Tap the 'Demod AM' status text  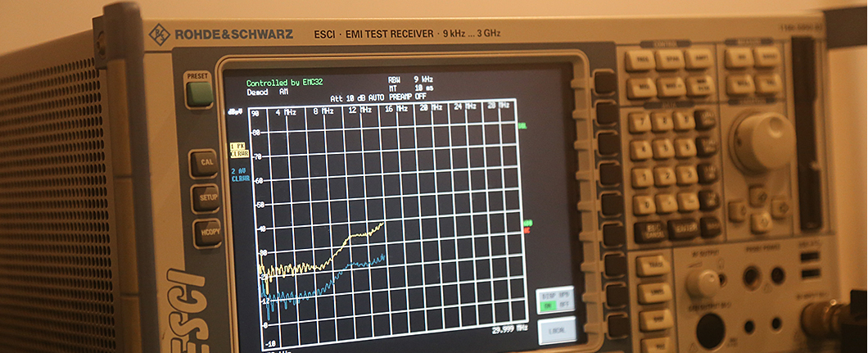coord(268,92)
